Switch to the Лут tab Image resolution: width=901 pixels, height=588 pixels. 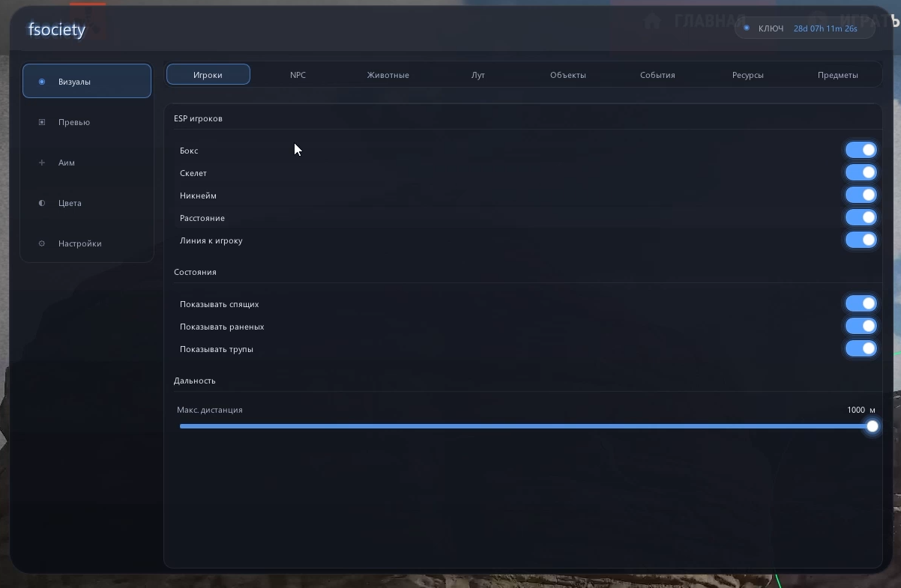click(x=478, y=75)
